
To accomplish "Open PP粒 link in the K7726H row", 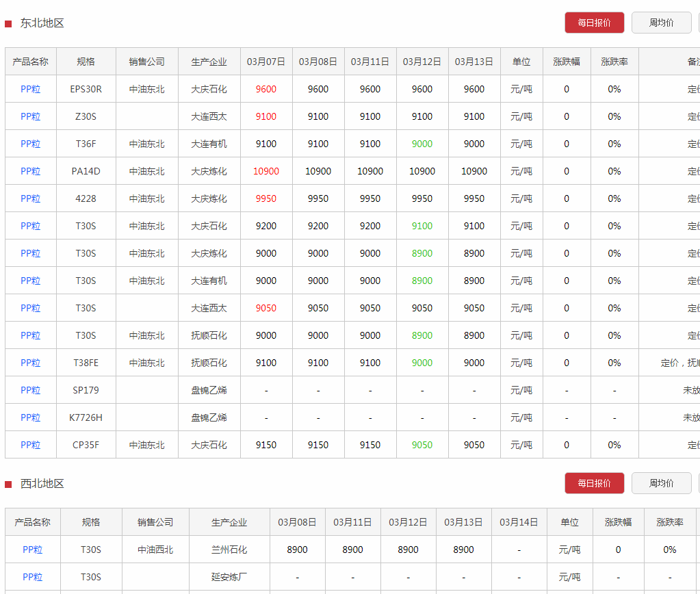I will tap(31, 417).
